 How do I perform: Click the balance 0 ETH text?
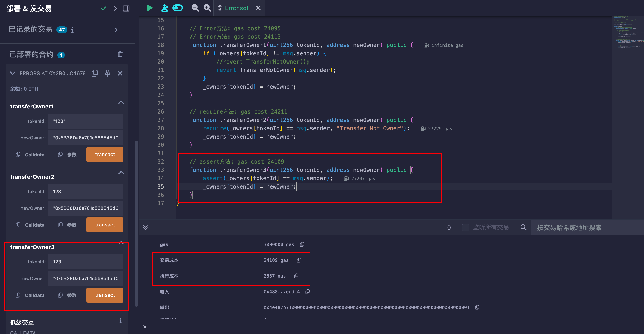pyautogui.click(x=24, y=89)
